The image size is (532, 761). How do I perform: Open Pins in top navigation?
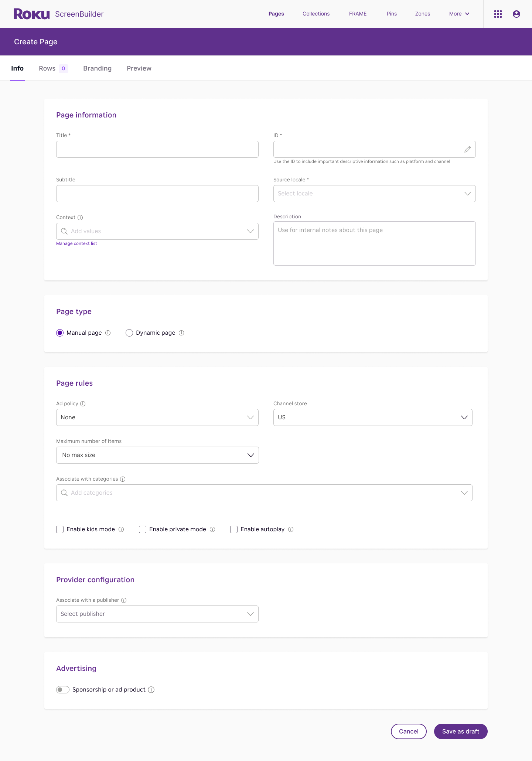pos(392,14)
